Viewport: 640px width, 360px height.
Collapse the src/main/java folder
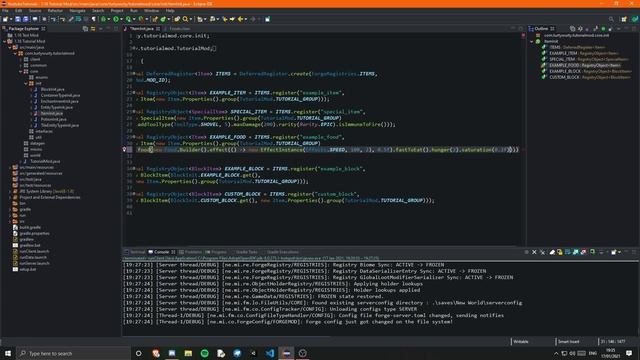click(10, 47)
